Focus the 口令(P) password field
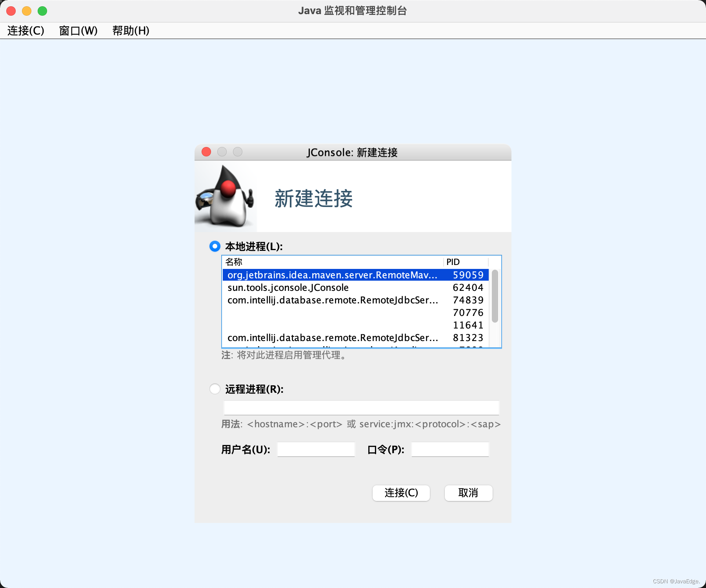Image resolution: width=706 pixels, height=588 pixels. [x=450, y=449]
